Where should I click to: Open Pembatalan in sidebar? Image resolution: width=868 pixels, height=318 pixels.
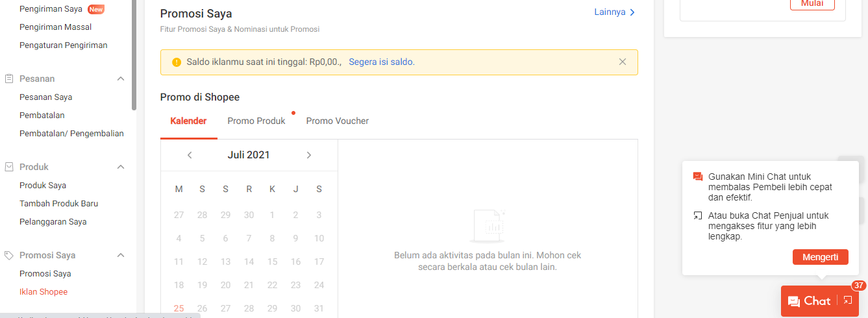(x=42, y=116)
